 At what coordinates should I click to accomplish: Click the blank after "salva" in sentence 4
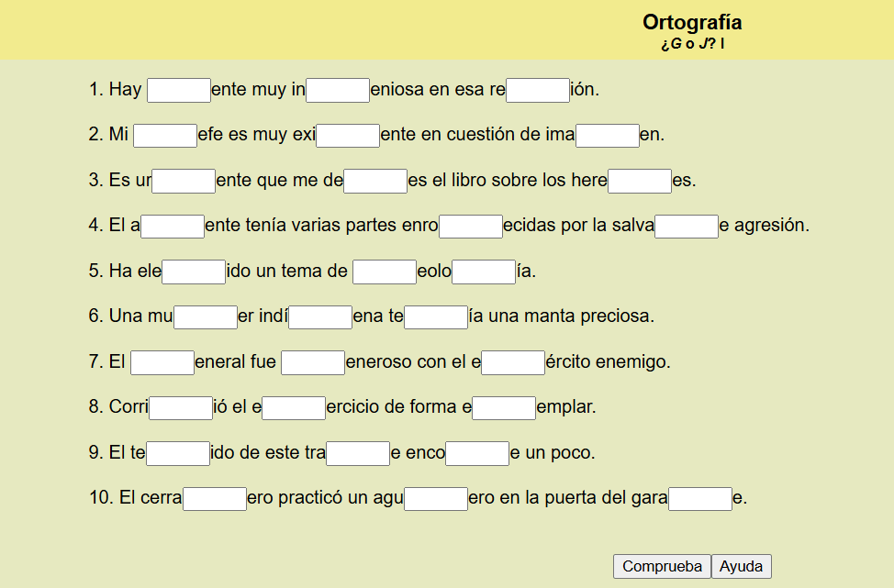[x=687, y=226]
